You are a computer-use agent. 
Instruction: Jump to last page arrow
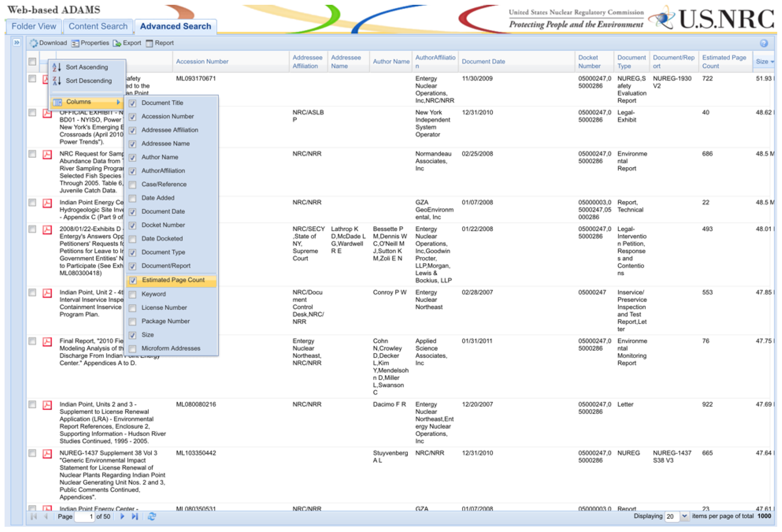click(x=135, y=516)
